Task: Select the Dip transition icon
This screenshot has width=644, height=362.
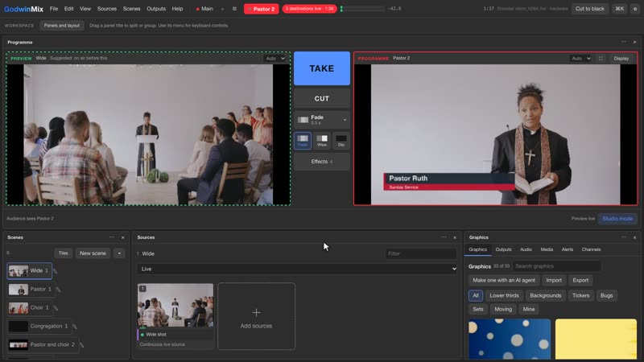Action: click(x=341, y=140)
